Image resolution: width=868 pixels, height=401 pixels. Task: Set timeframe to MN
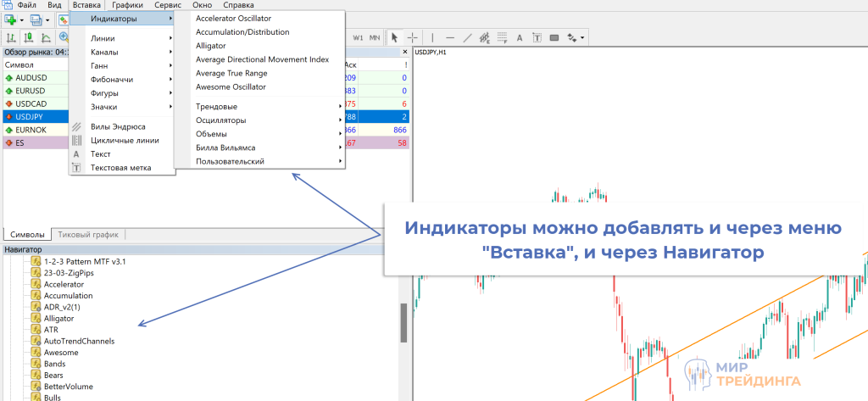374,37
